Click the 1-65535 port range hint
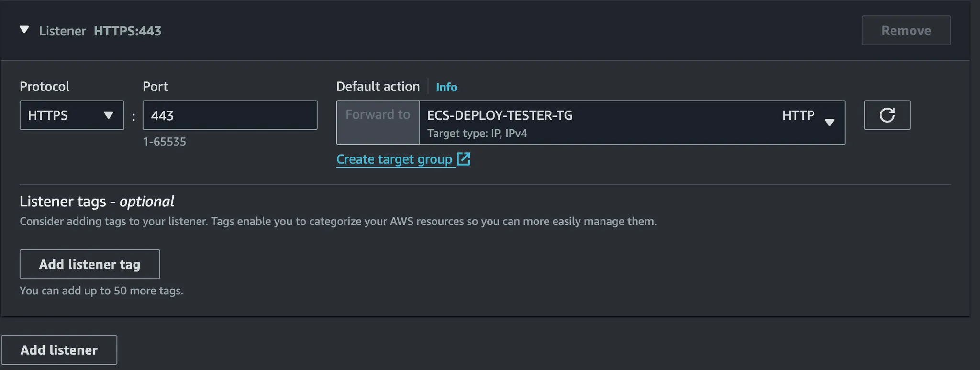The height and width of the screenshot is (370, 980). [x=165, y=142]
